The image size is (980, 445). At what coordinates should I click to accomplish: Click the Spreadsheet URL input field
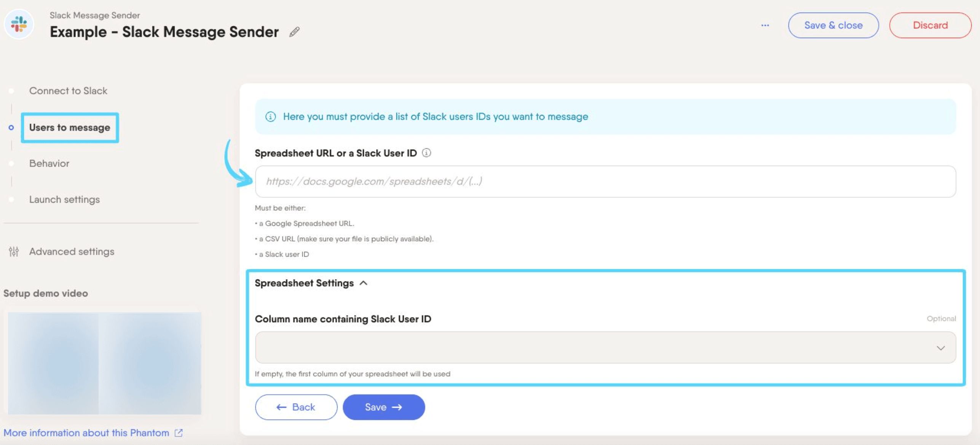click(605, 181)
